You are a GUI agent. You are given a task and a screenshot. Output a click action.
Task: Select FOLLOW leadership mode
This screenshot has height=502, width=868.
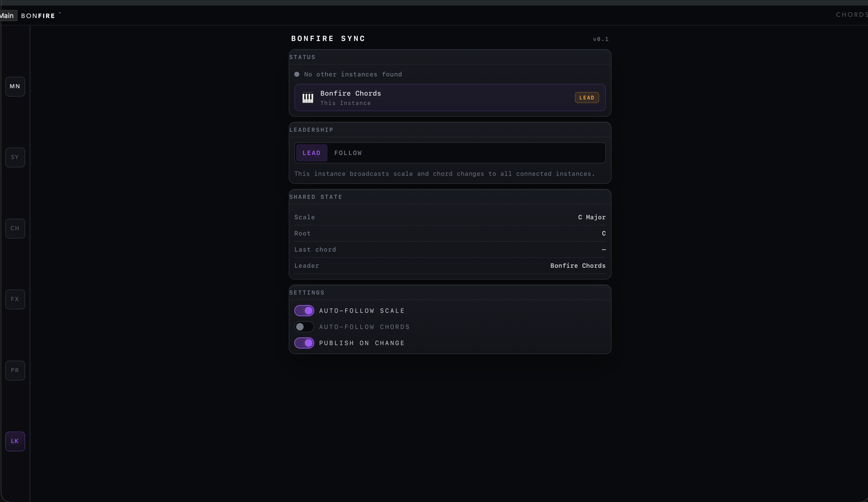click(x=348, y=153)
